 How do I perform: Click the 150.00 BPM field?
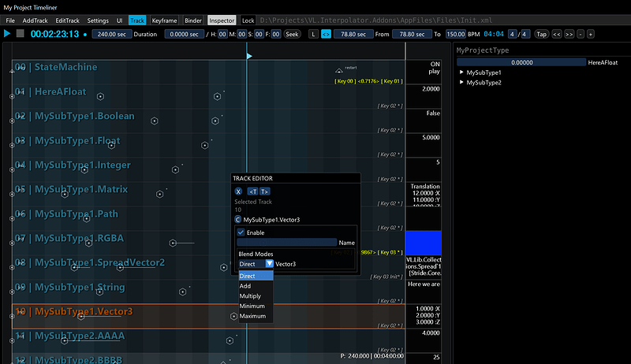pyautogui.click(x=456, y=34)
